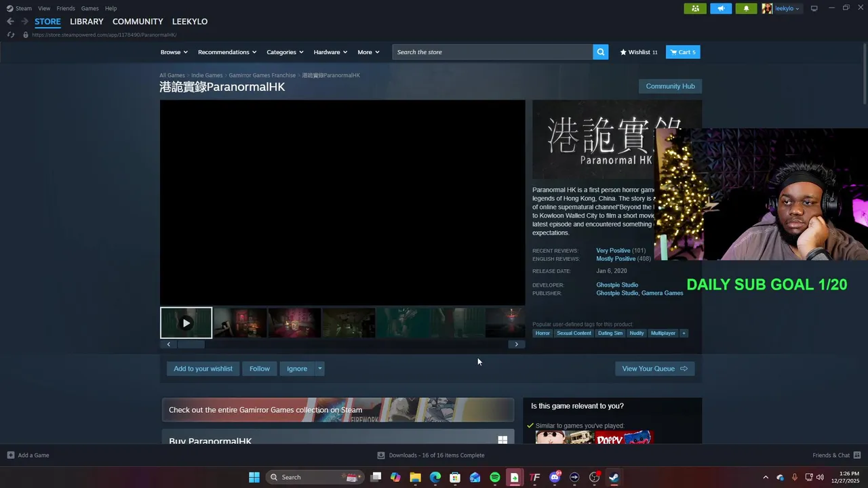Viewport: 868px width, 488px height.
Task: Click the volume tray icon
Action: point(820,477)
